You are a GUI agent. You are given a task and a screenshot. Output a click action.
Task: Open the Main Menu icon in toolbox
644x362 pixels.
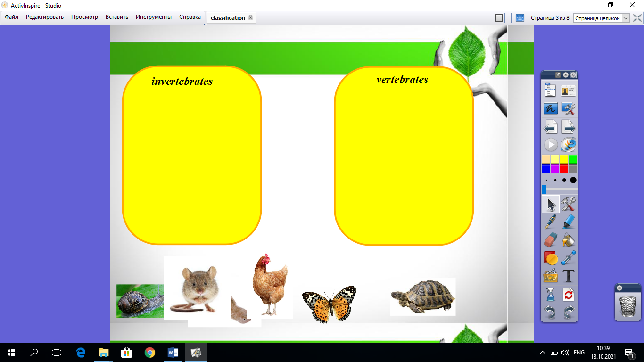(550, 90)
